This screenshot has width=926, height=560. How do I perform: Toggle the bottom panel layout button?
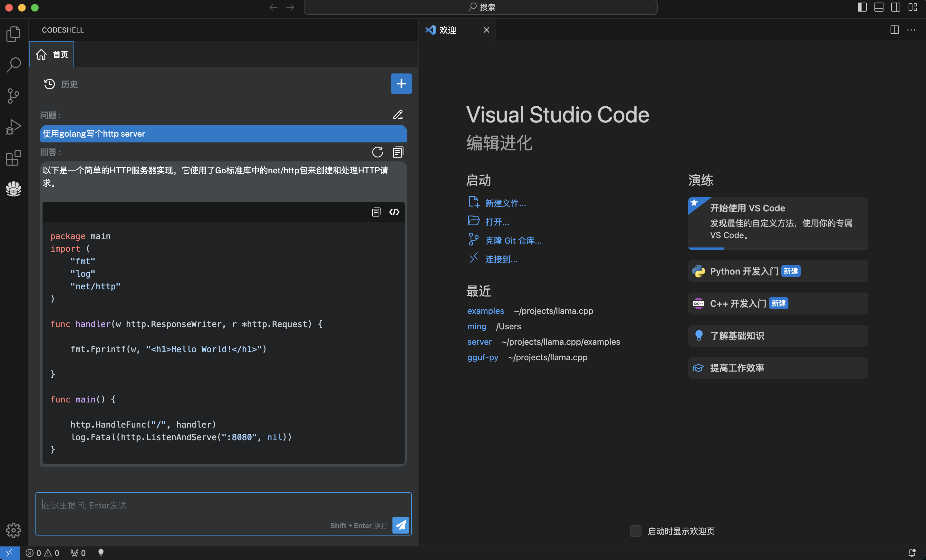tap(879, 7)
